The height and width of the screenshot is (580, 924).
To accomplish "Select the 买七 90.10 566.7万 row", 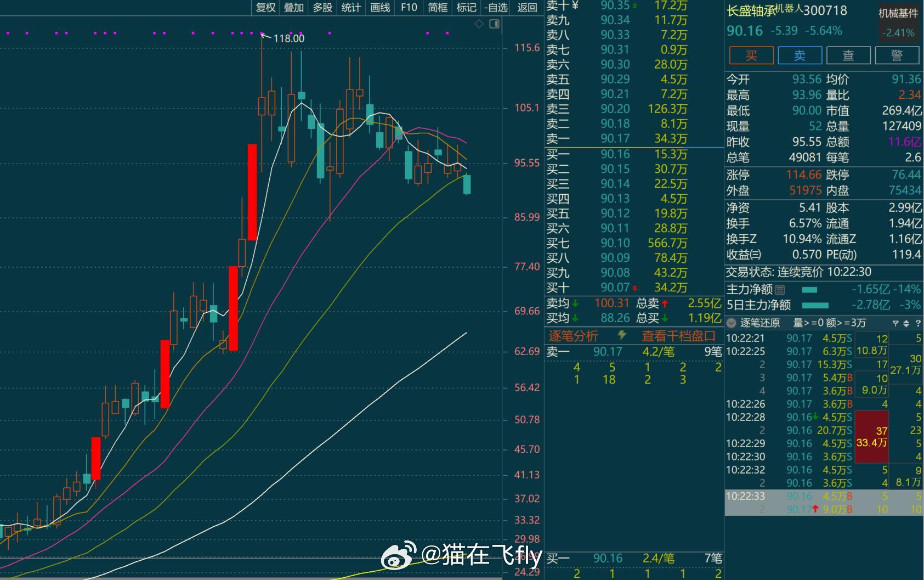I will click(x=634, y=243).
